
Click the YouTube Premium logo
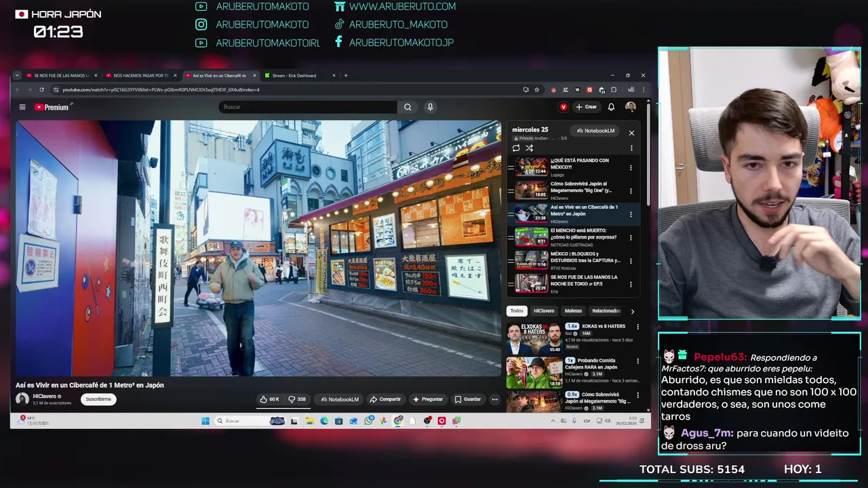[x=52, y=107]
